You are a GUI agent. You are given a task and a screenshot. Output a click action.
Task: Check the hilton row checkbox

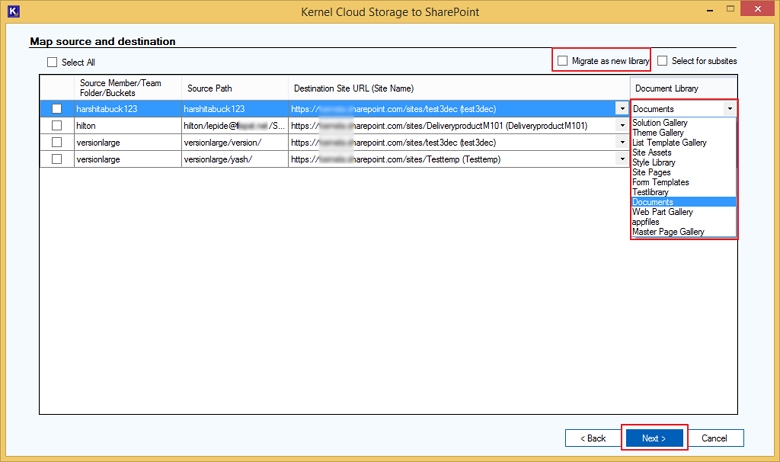click(x=57, y=126)
